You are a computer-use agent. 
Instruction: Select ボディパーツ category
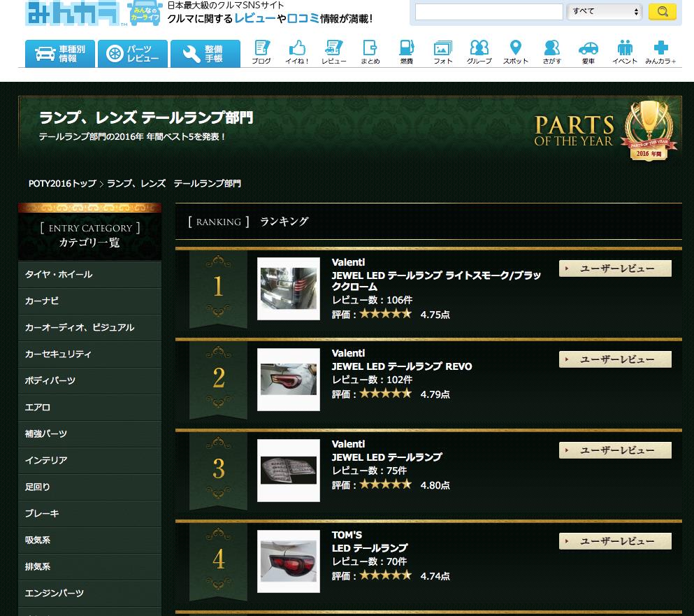(x=90, y=381)
